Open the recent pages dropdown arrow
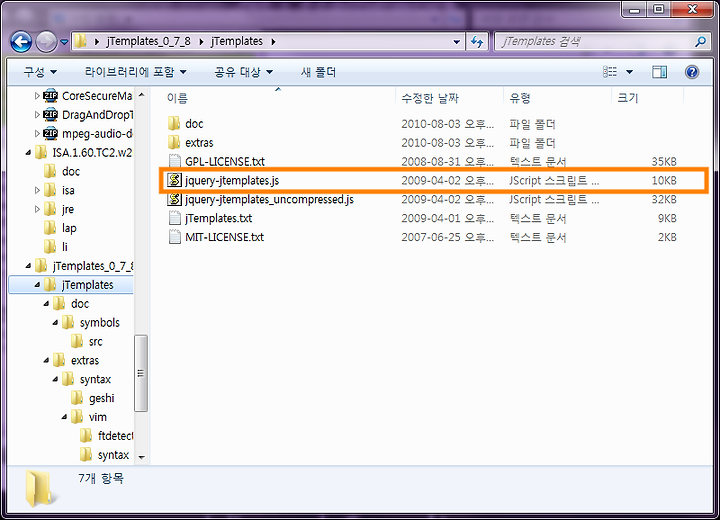Image resolution: width=720 pixels, height=520 pixels. pyautogui.click(x=64, y=42)
